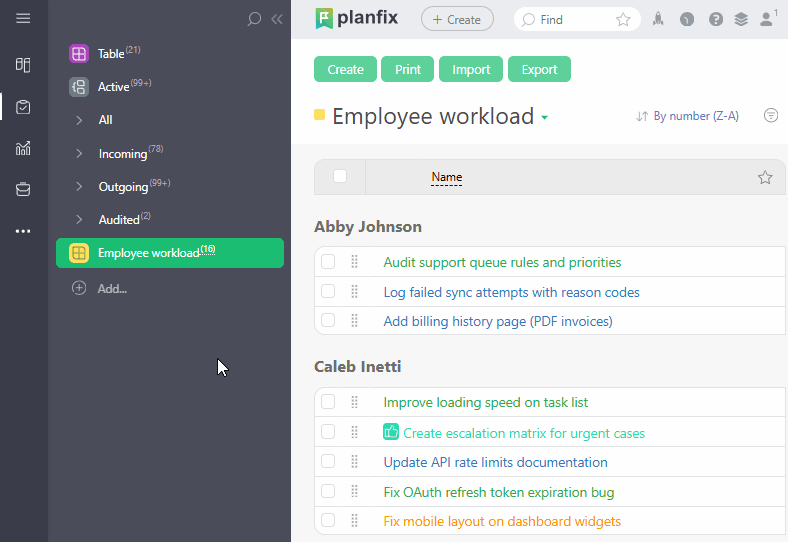Open the help question mark icon
Viewport: 788px width, 542px height.
[x=715, y=19]
